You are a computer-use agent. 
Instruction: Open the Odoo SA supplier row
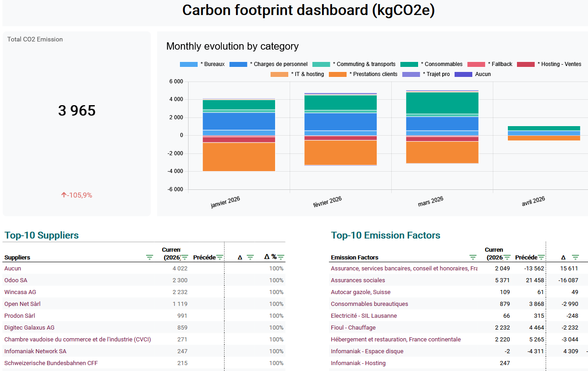pyautogui.click(x=16, y=280)
